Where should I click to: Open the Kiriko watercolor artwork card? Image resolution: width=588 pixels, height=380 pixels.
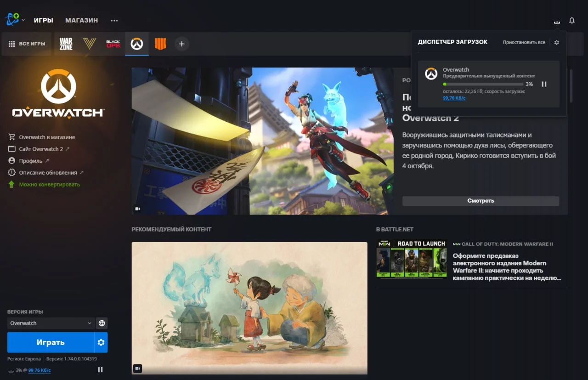[x=249, y=308]
